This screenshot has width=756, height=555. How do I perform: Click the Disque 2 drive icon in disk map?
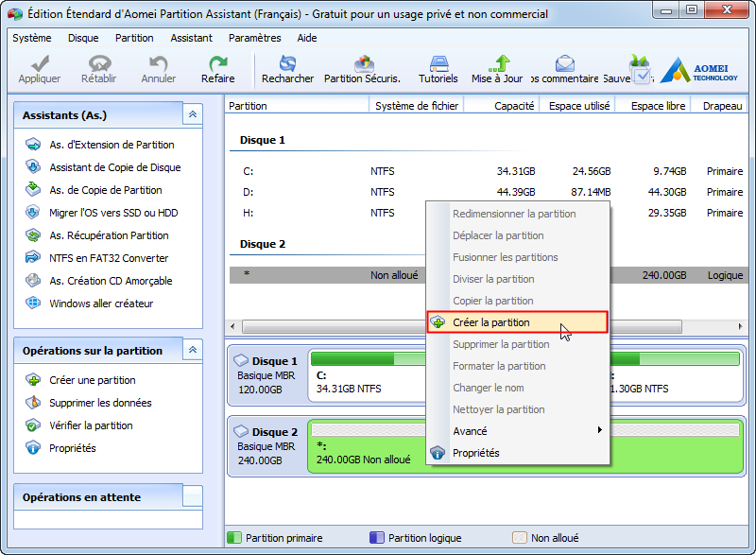(241, 430)
